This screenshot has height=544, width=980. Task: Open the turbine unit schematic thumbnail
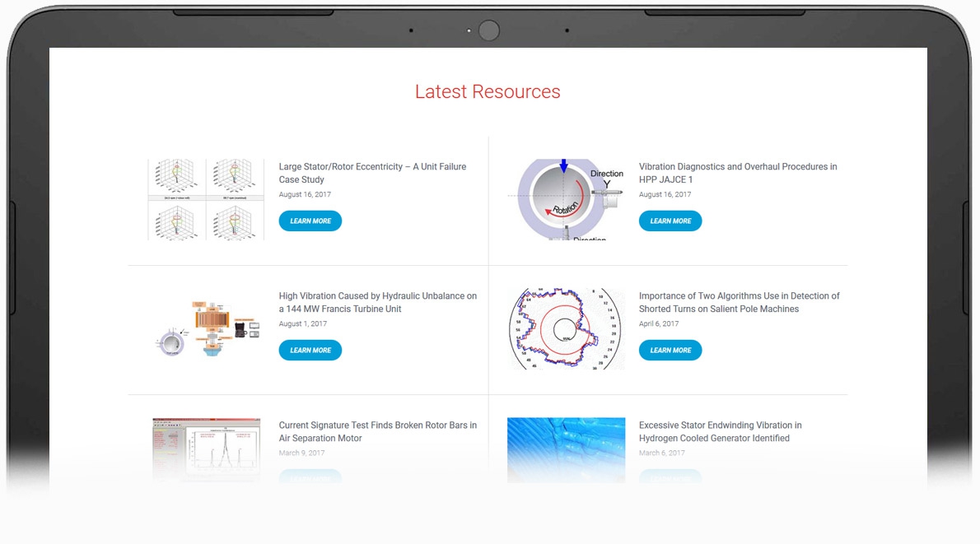click(x=206, y=328)
